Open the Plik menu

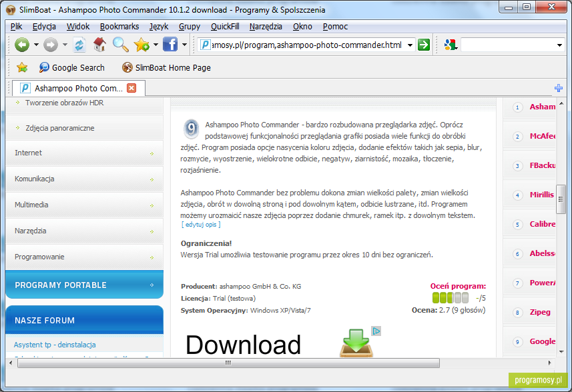(x=17, y=26)
